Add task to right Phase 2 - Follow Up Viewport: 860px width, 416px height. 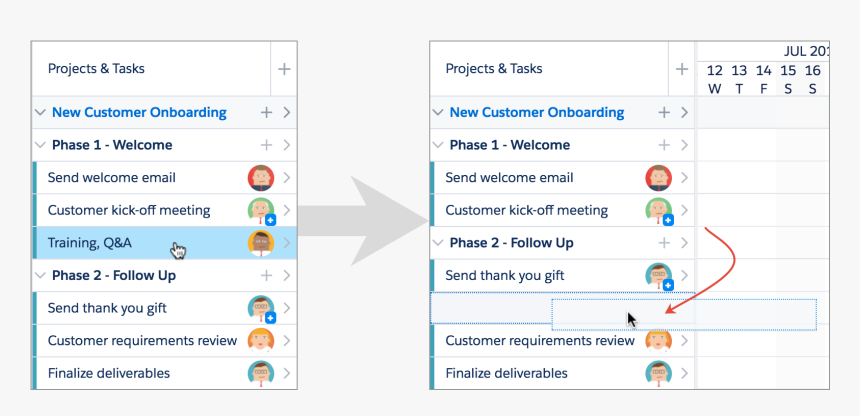pyautogui.click(x=664, y=243)
